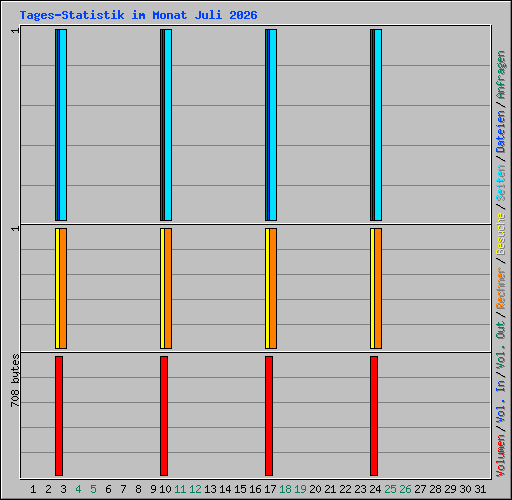
Task: Click the cyan Seiten bar on day 10
Action: (x=168, y=125)
